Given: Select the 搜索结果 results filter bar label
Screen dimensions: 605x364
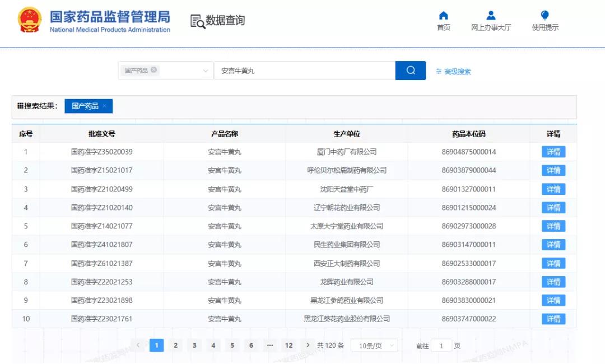Looking at the screenshot, I should (x=37, y=106).
